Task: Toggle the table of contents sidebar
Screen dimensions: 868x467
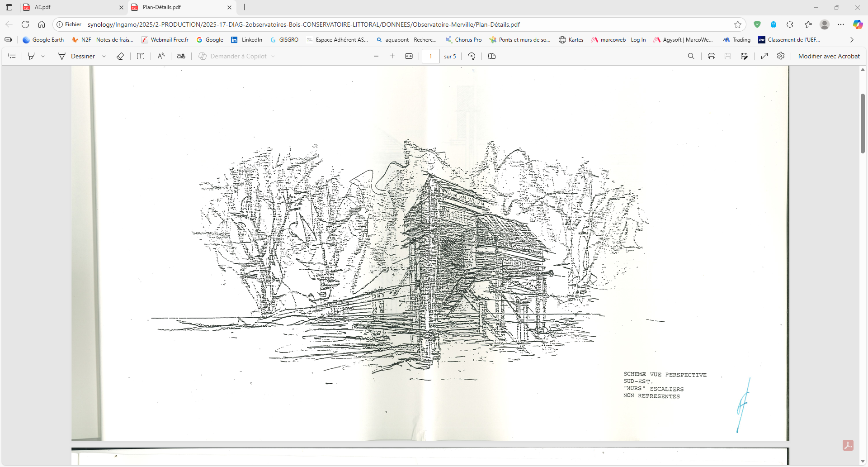Action: tap(12, 56)
